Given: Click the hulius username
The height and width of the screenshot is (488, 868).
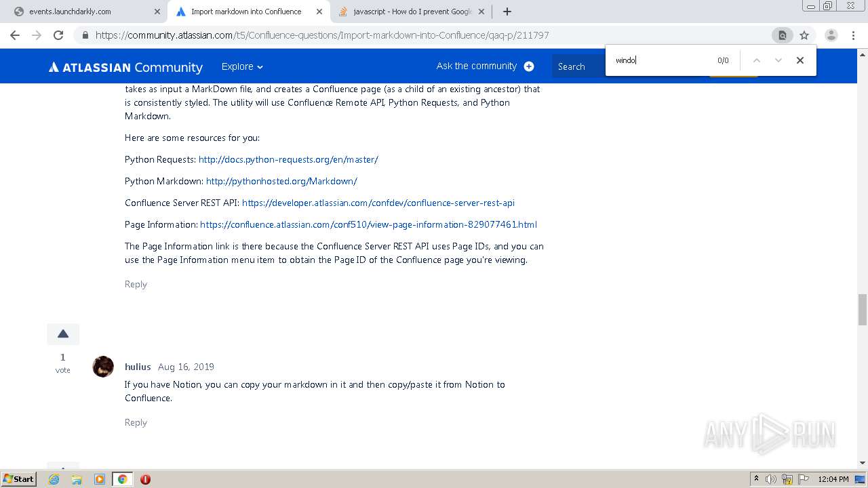Looking at the screenshot, I should pyautogui.click(x=138, y=367).
